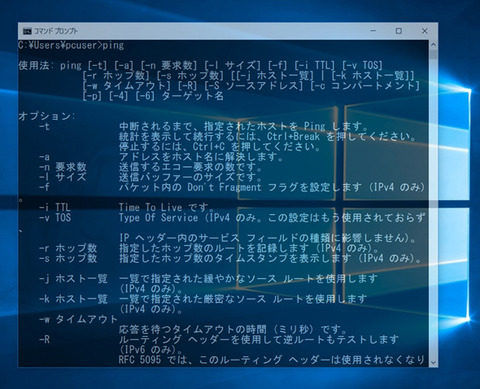Minimize the Command Prompt window
The width and height of the screenshot is (480, 389).
(373, 31)
